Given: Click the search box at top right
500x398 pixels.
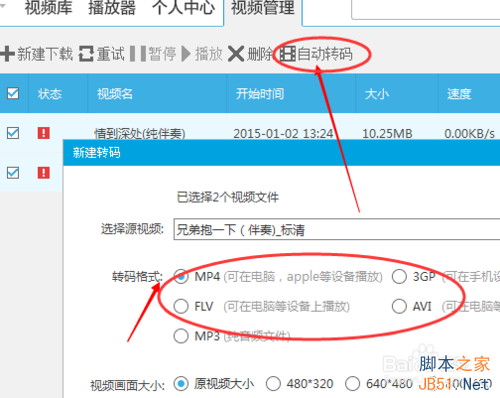Looking at the screenshot, I should coord(426,9).
